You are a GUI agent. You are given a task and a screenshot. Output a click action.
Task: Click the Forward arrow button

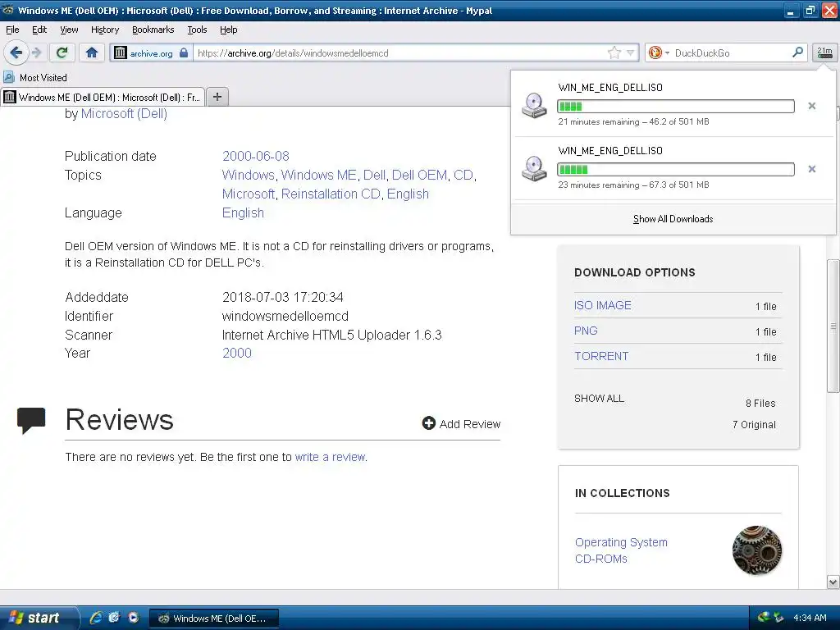pyautogui.click(x=36, y=52)
